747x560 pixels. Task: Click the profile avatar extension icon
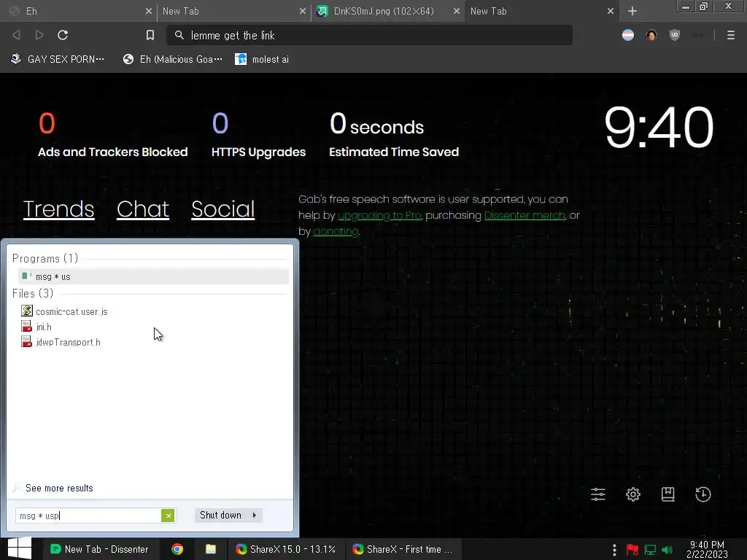pyautogui.click(x=651, y=35)
